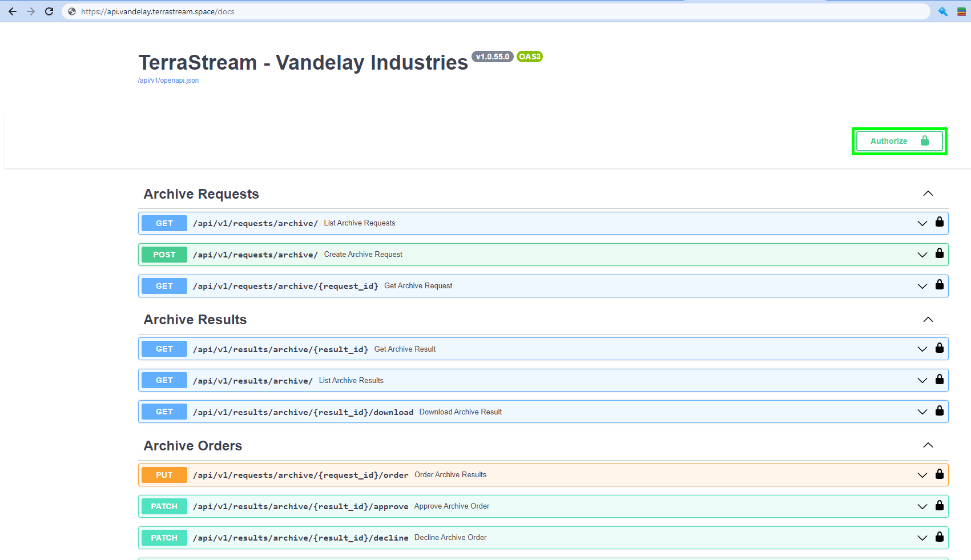The width and height of the screenshot is (971, 560).
Task: Click the Archive Results section heading
Action: pos(195,320)
